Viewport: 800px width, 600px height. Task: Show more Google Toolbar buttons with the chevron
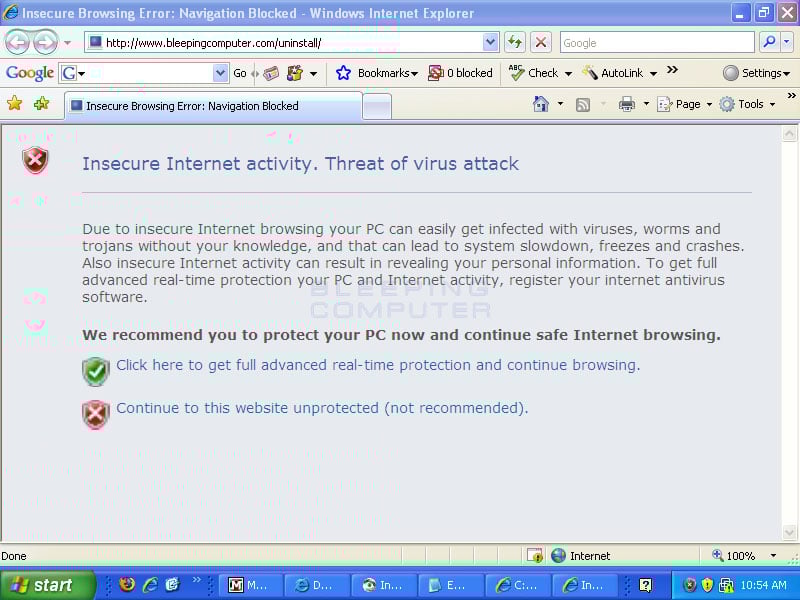click(x=672, y=70)
